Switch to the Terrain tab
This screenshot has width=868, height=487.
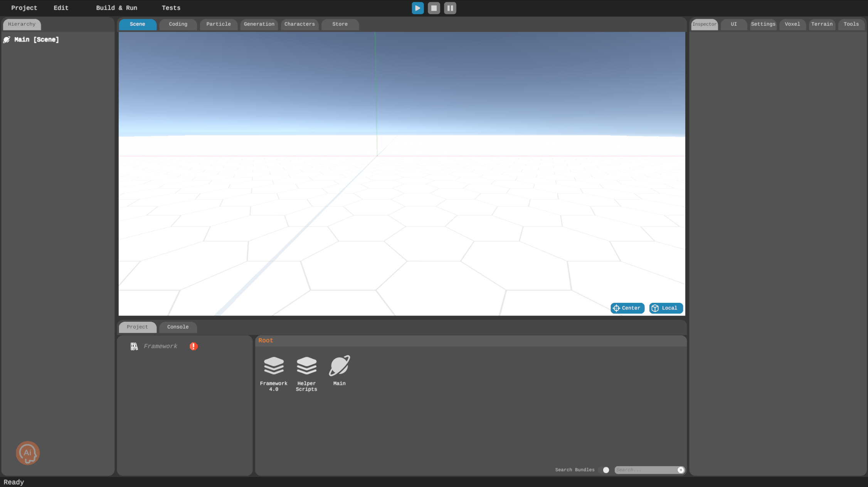point(821,24)
